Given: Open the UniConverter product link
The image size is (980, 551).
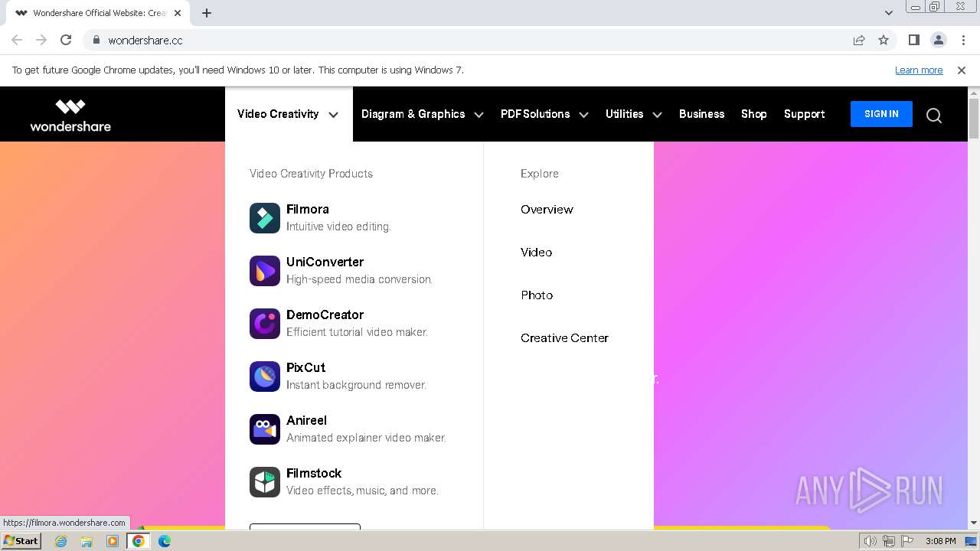Looking at the screenshot, I should point(325,262).
